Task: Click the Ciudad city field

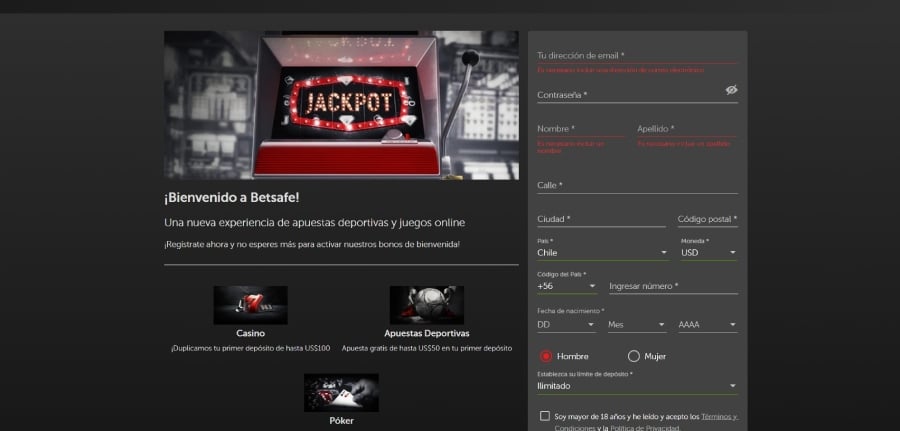Action: pyautogui.click(x=602, y=219)
